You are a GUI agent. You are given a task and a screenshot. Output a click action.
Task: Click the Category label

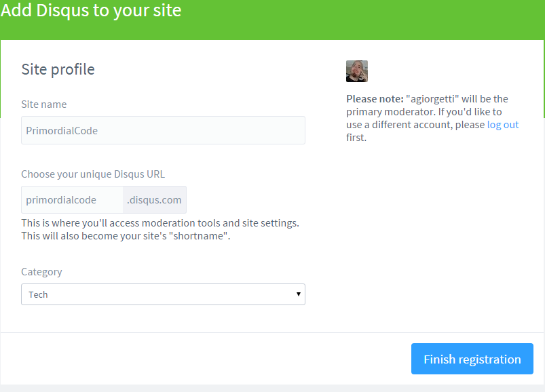coord(41,271)
